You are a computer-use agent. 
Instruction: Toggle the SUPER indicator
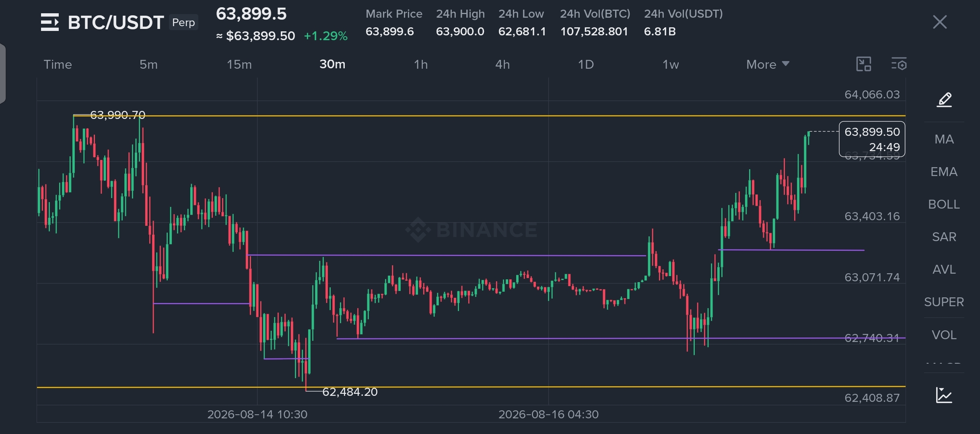[944, 302]
